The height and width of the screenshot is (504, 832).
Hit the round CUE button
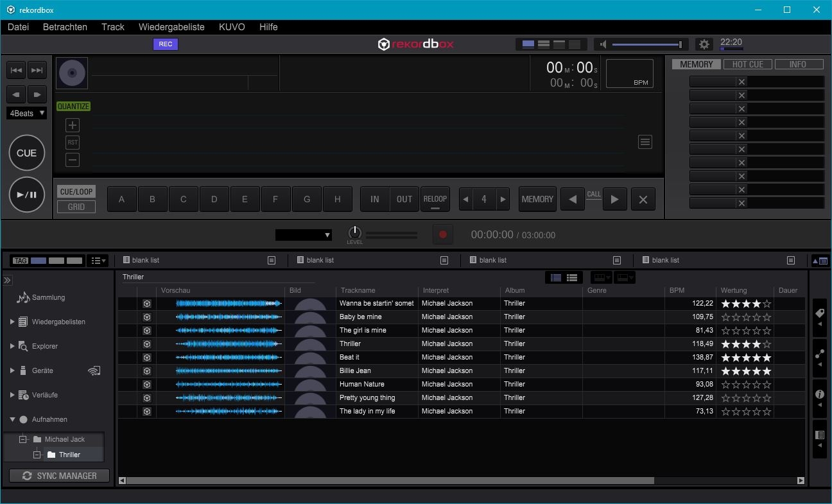[x=27, y=153]
